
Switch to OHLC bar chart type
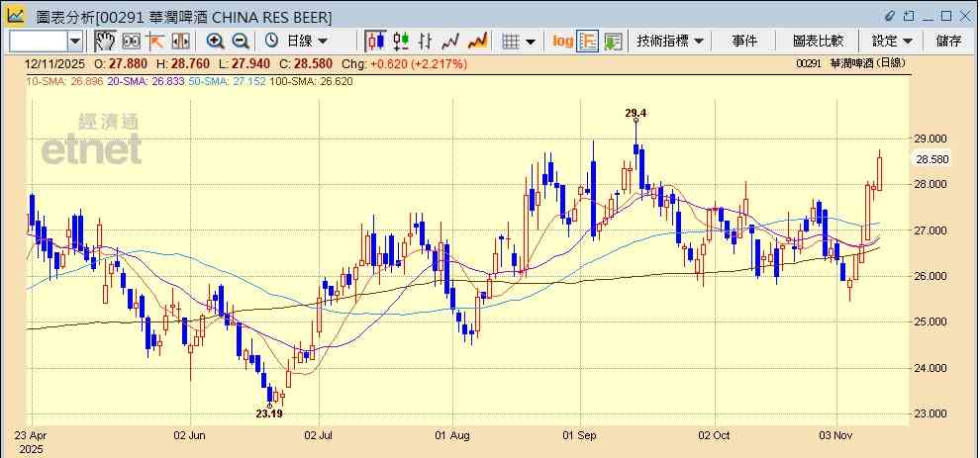point(401,41)
